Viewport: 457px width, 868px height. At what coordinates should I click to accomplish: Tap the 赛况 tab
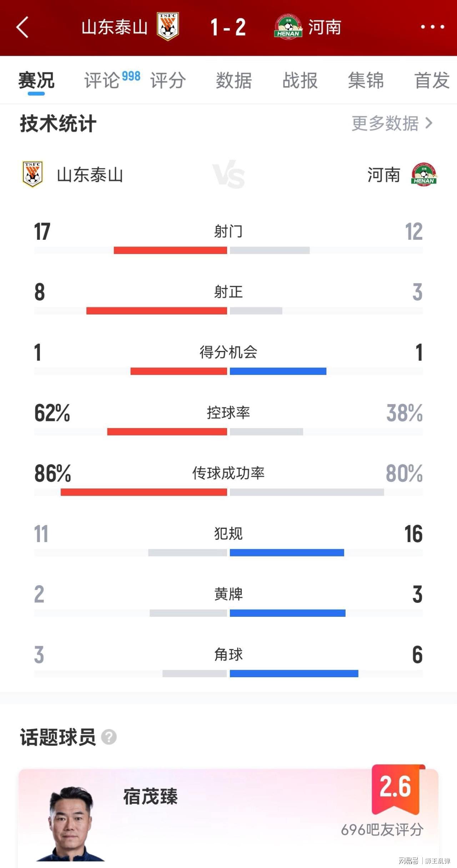pos(36,80)
